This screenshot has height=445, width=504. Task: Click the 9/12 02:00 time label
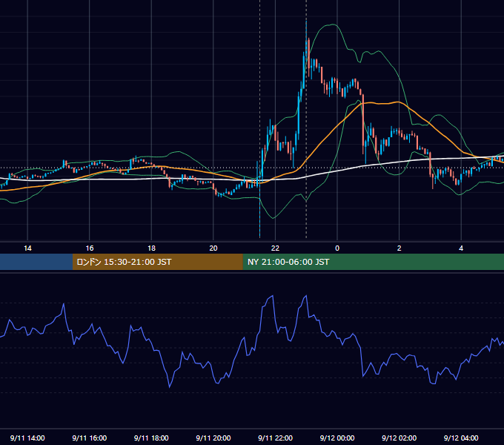click(x=399, y=438)
